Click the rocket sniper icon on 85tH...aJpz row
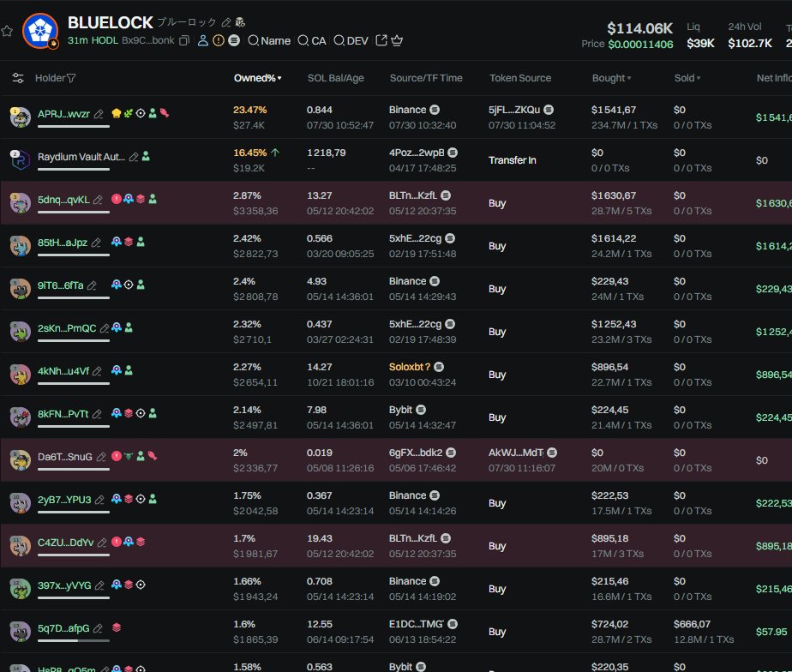The image size is (792, 672). (x=117, y=242)
